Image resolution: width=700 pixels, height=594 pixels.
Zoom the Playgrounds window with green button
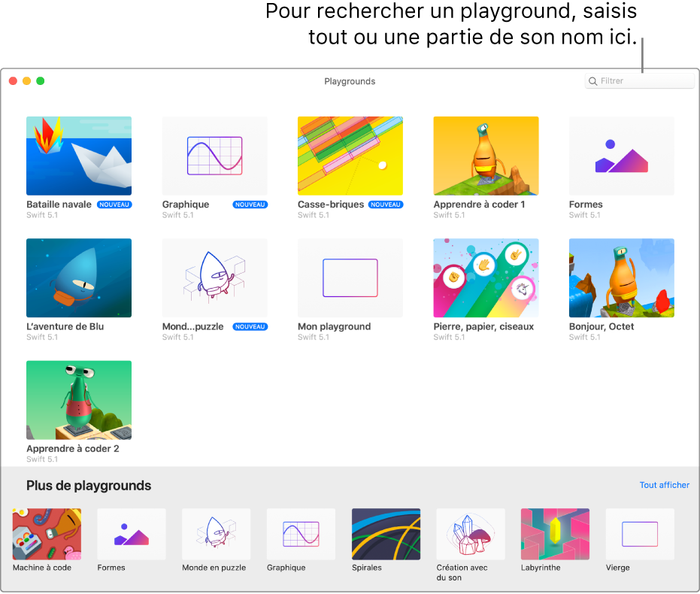pyautogui.click(x=40, y=80)
